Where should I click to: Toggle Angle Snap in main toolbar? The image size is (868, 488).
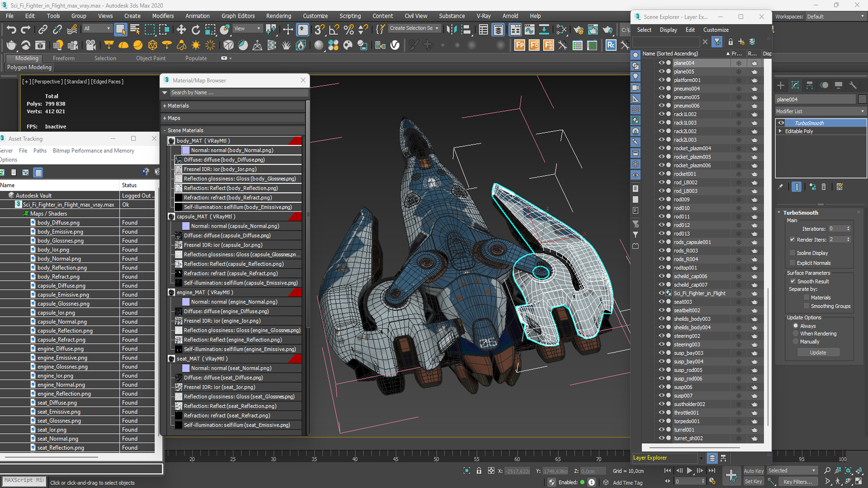pos(334,30)
